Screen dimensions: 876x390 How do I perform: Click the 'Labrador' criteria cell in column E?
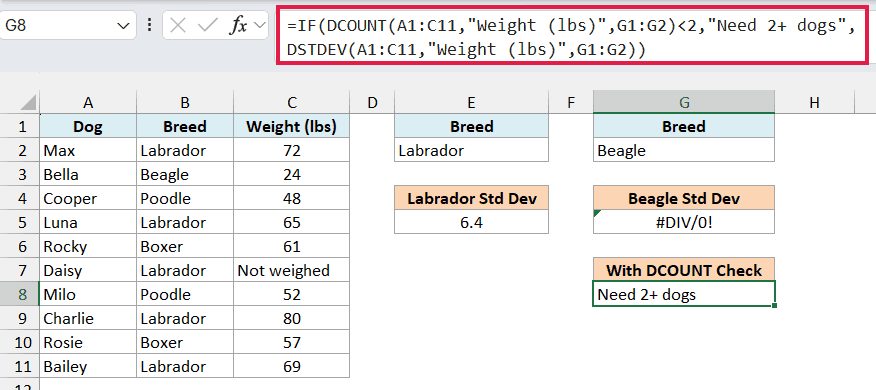click(x=472, y=150)
